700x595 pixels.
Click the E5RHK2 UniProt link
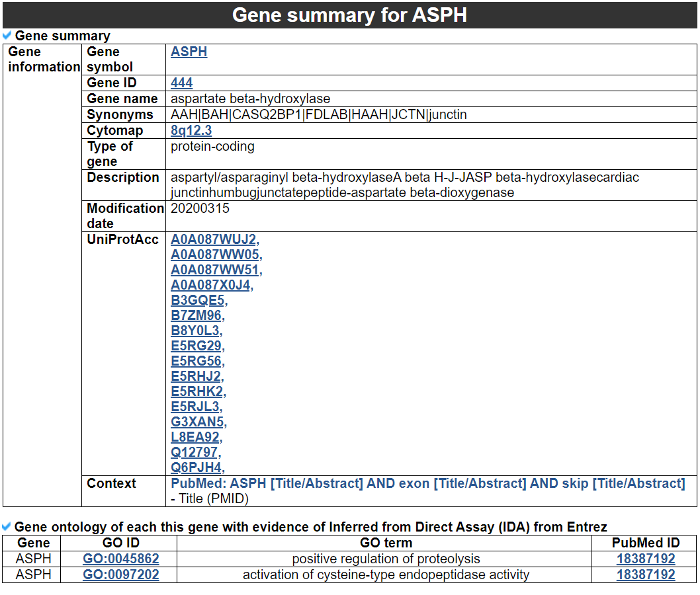(x=197, y=391)
